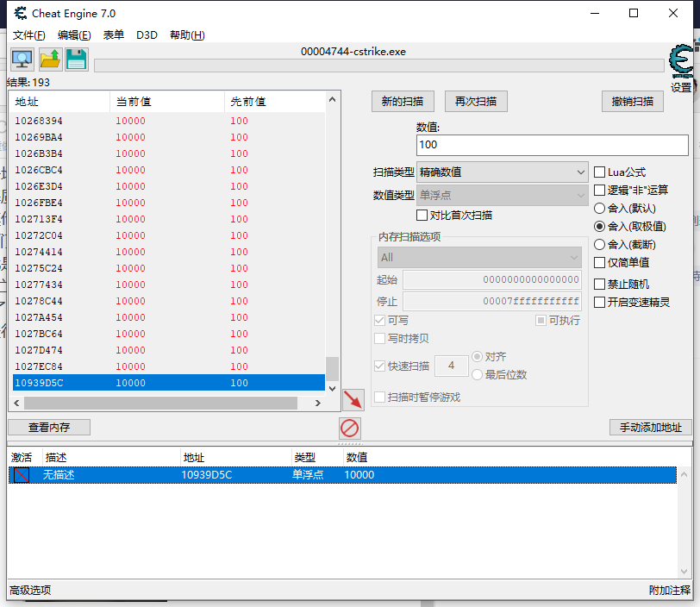Click the 起始 address field
The height and width of the screenshot is (607, 700).
[492, 280]
